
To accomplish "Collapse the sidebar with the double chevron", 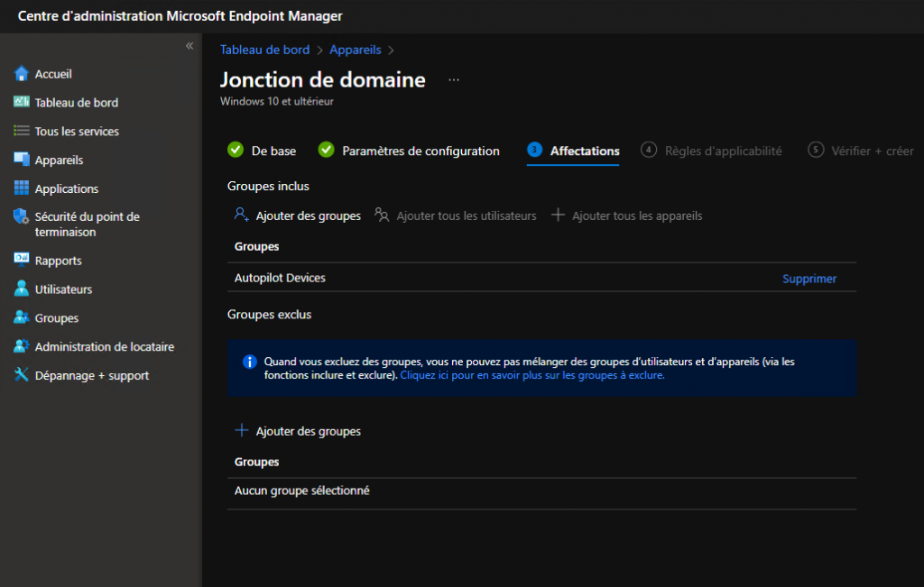I will point(189,46).
